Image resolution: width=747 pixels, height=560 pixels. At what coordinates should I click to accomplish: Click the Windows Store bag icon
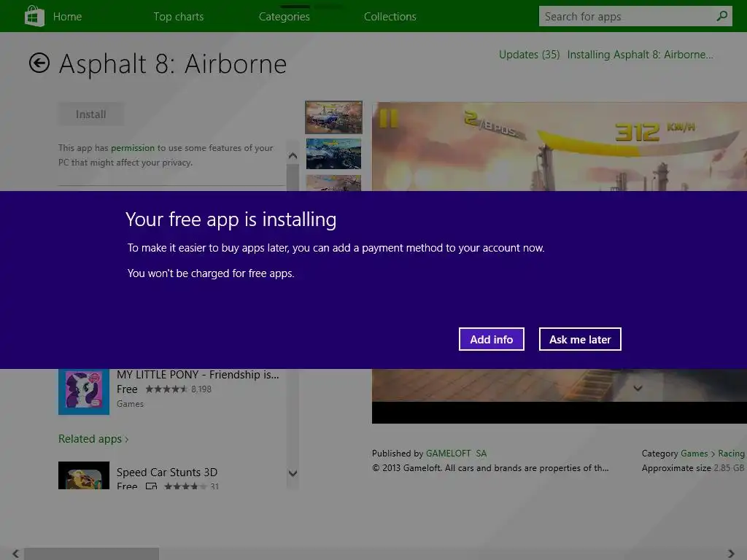(34, 16)
